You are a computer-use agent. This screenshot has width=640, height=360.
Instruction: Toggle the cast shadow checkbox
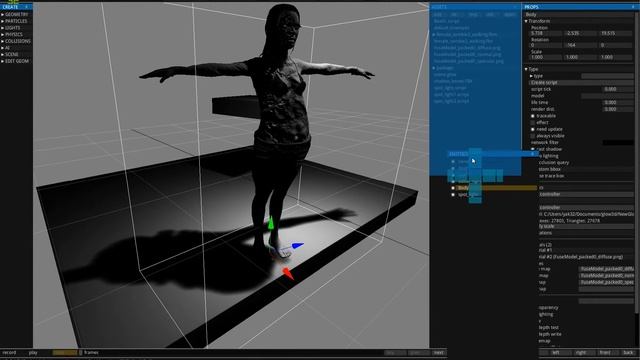point(533,149)
